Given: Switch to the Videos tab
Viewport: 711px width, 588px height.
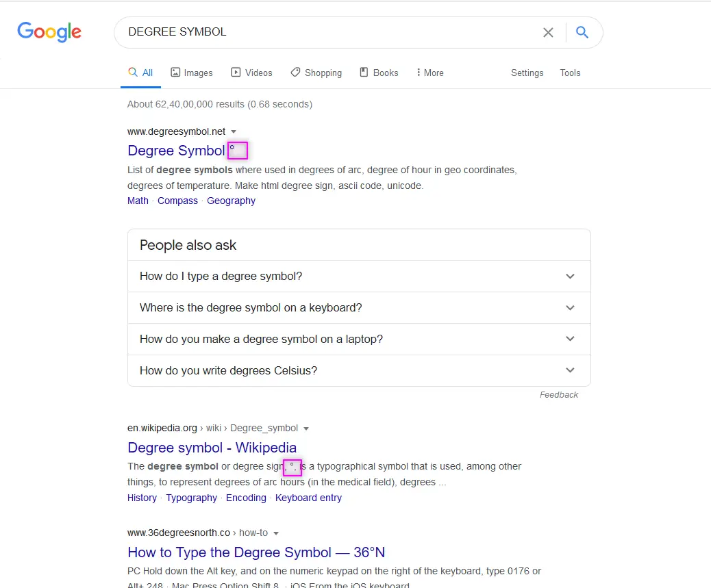Looking at the screenshot, I should click(251, 73).
